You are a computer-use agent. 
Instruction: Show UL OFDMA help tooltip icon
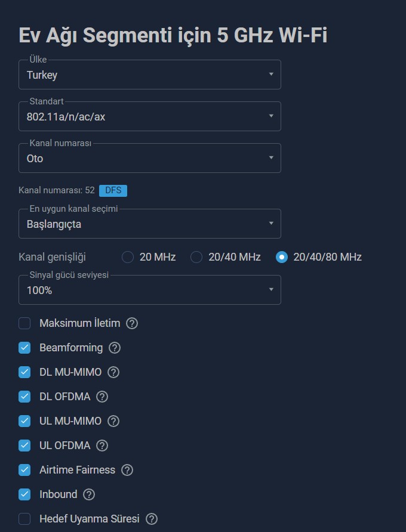(102, 446)
